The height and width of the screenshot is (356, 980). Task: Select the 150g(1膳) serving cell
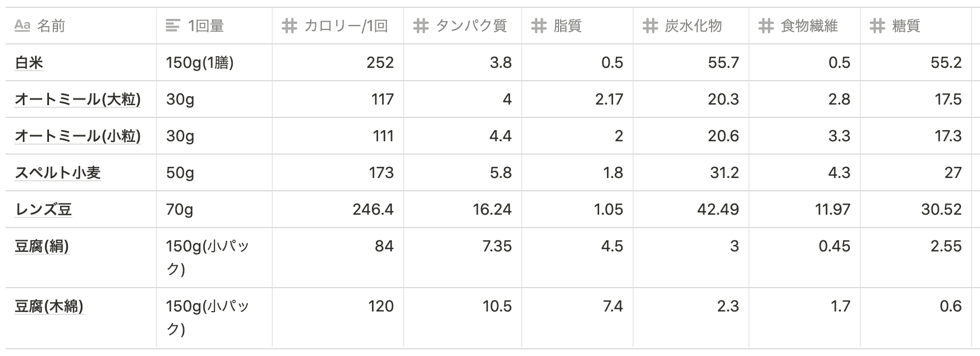click(214, 62)
